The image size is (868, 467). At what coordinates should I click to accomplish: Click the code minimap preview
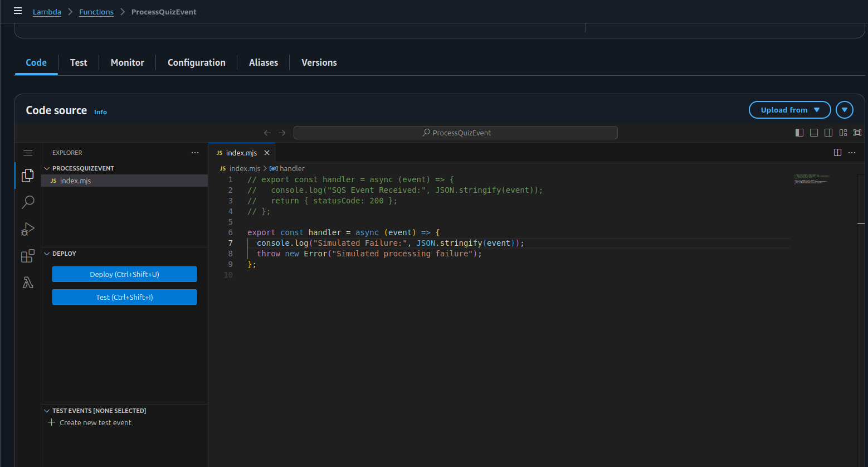click(x=811, y=179)
